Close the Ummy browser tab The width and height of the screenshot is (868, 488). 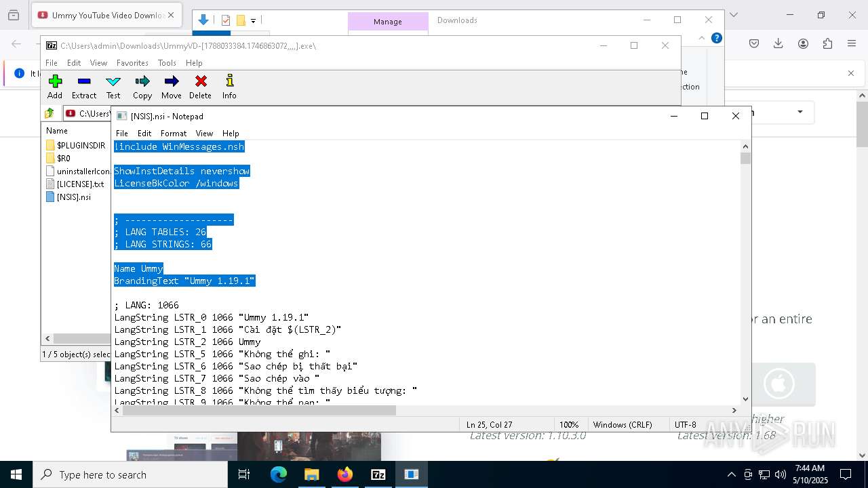(x=170, y=15)
